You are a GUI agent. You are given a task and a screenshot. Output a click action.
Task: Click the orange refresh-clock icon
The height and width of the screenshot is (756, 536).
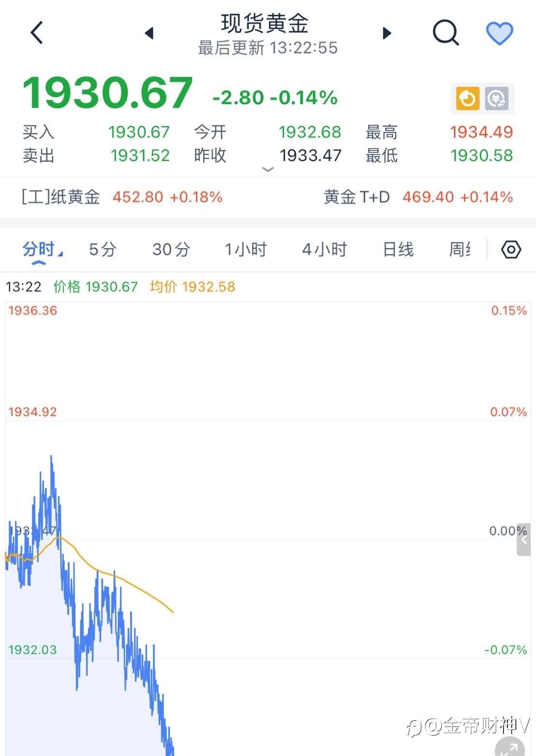pyautogui.click(x=467, y=99)
